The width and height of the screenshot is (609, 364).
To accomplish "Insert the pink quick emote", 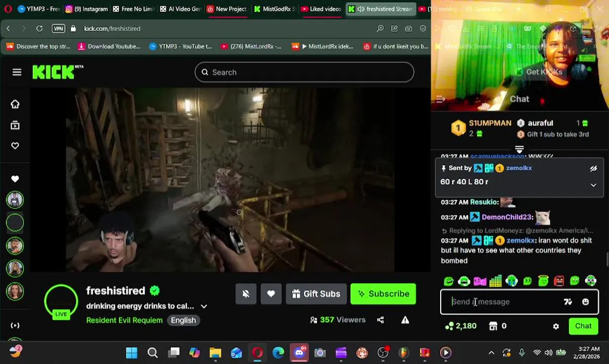I will pos(480,281).
